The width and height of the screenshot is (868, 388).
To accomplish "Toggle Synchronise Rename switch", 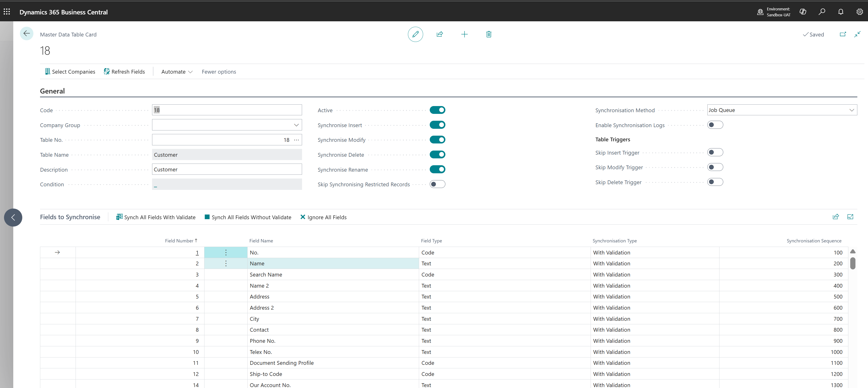I will click(437, 169).
